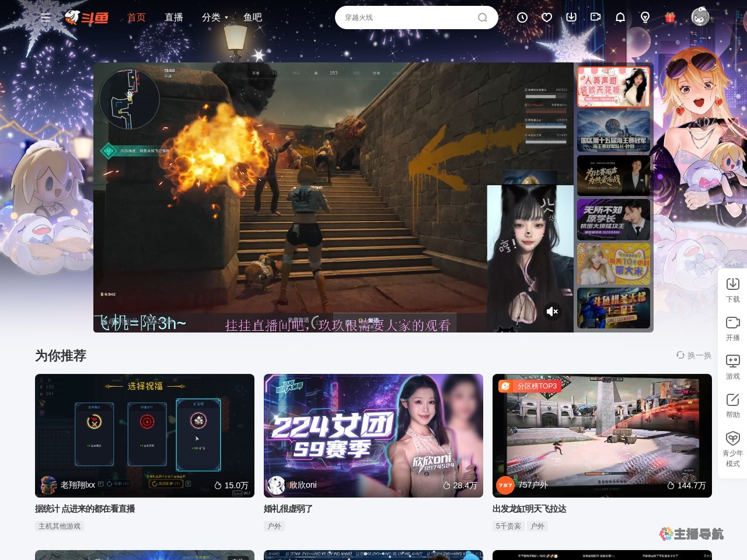Expand the 分类 categories dropdown

click(x=213, y=17)
